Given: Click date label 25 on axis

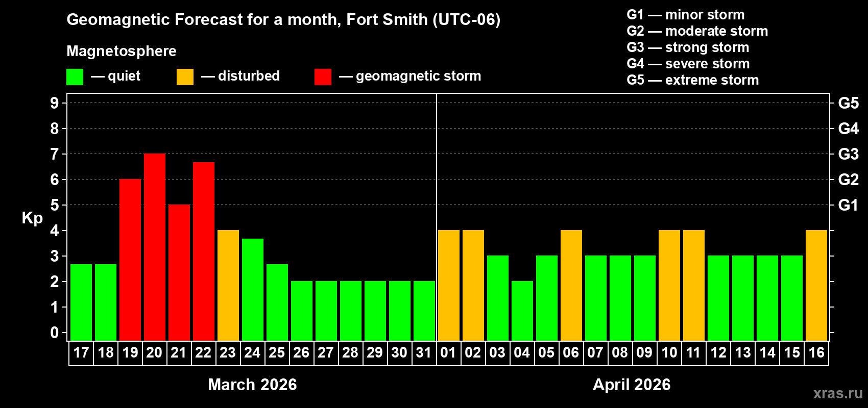Looking at the screenshot, I should (277, 353).
